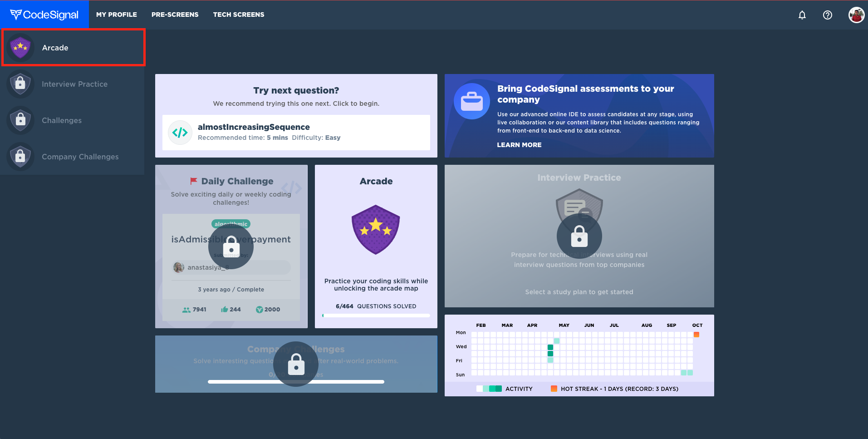This screenshot has height=439, width=868.
Task: Click the orange HOT STREAK legend swatch
Action: (554, 389)
